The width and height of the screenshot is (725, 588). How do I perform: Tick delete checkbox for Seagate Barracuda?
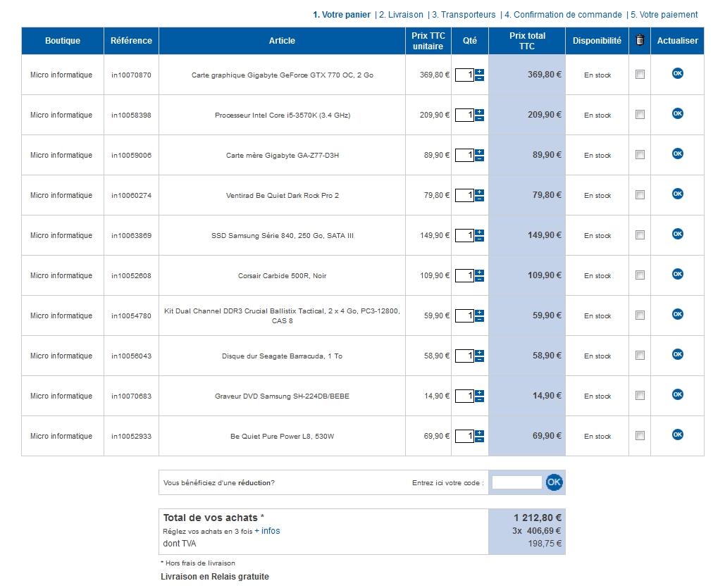640,356
